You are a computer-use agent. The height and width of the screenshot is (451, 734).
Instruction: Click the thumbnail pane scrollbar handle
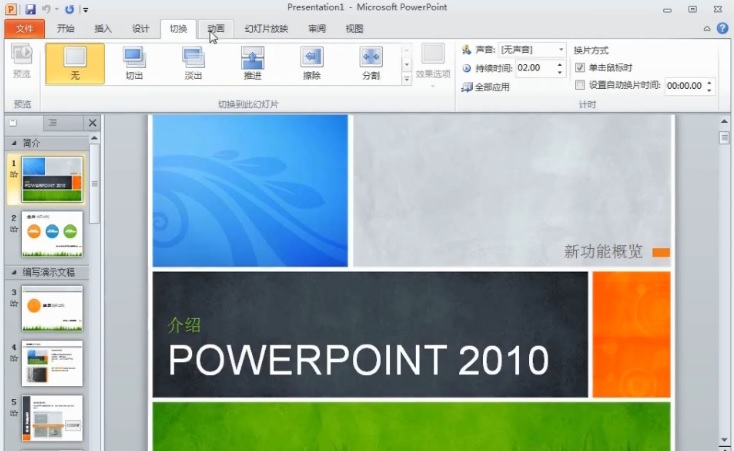pyautogui.click(x=95, y=184)
